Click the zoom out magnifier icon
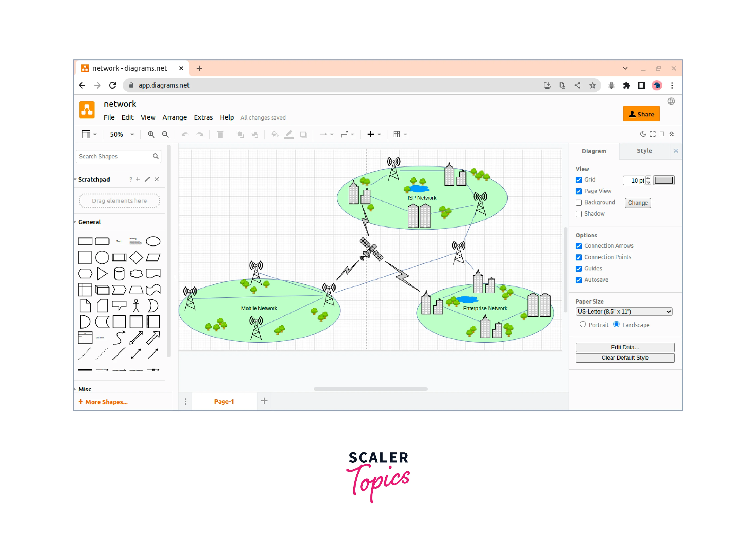 165,135
